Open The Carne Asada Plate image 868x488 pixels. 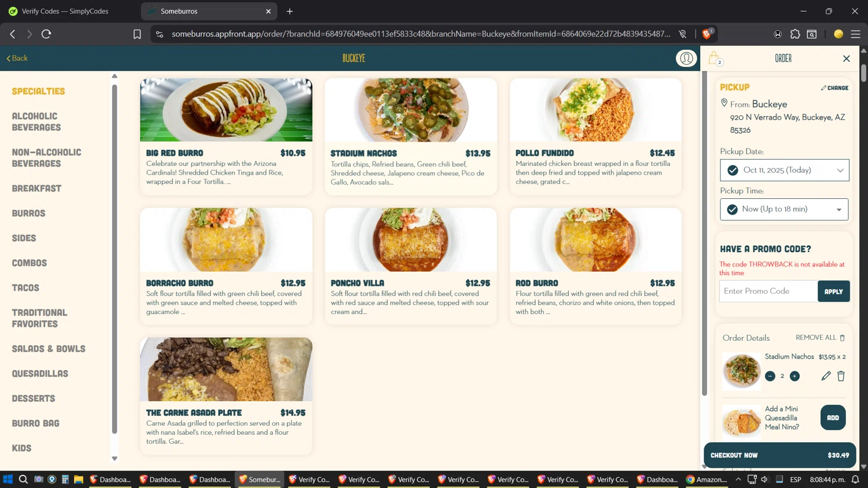(x=226, y=369)
